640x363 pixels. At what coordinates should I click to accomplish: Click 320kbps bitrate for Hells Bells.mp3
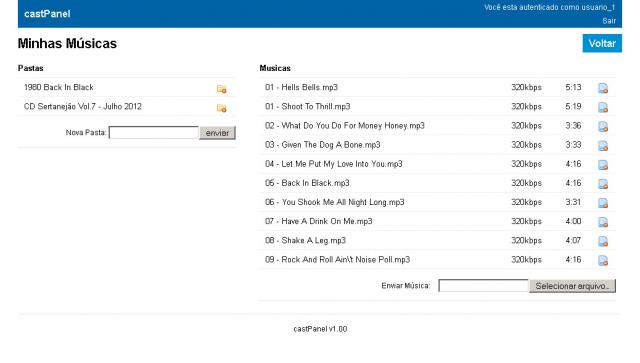click(527, 87)
